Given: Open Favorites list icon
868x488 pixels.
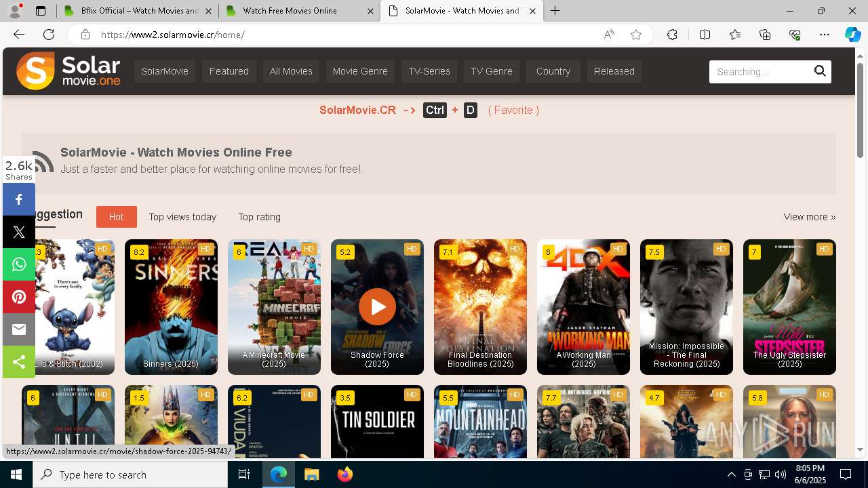Looking at the screenshot, I should click(x=735, y=35).
